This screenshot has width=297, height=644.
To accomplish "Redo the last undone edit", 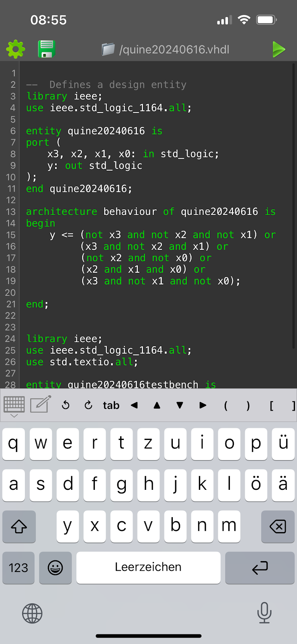I will click(88, 405).
